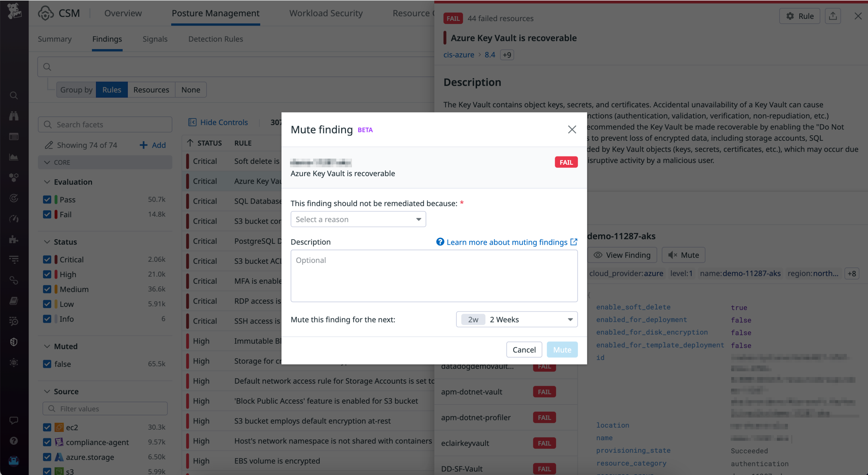Click the help question mark sidebar icon

(x=14, y=441)
